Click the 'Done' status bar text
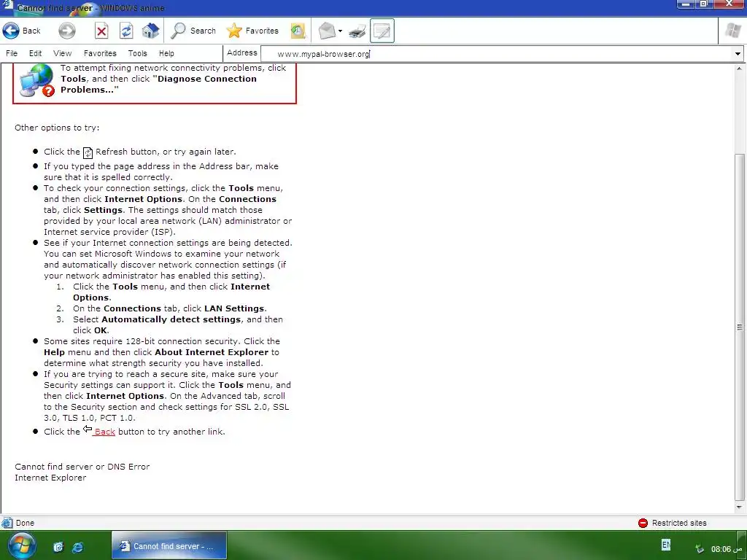The width and height of the screenshot is (747, 560). (x=25, y=523)
